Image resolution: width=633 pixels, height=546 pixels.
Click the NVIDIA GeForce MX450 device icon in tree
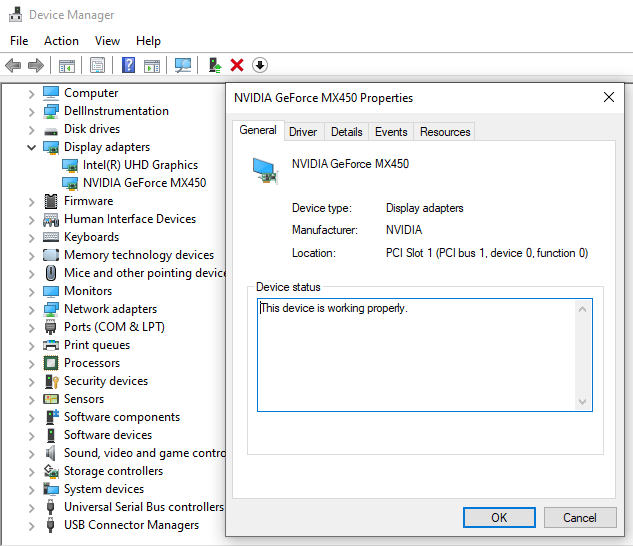(71, 183)
